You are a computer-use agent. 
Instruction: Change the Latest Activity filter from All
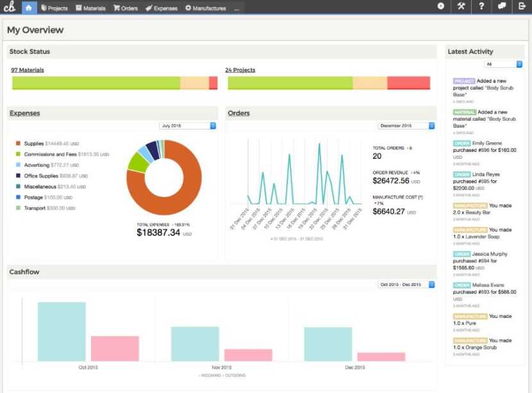pyautogui.click(x=504, y=63)
